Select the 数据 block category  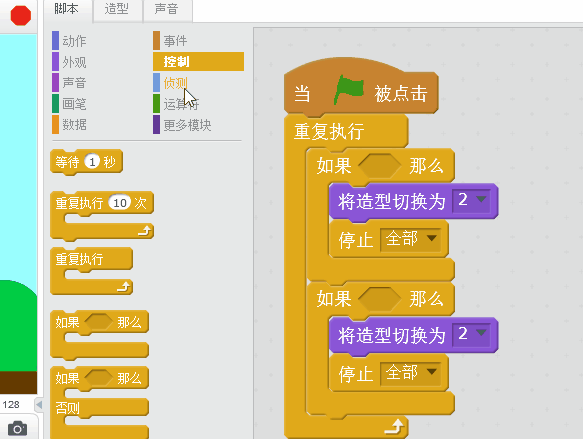(74, 124)
